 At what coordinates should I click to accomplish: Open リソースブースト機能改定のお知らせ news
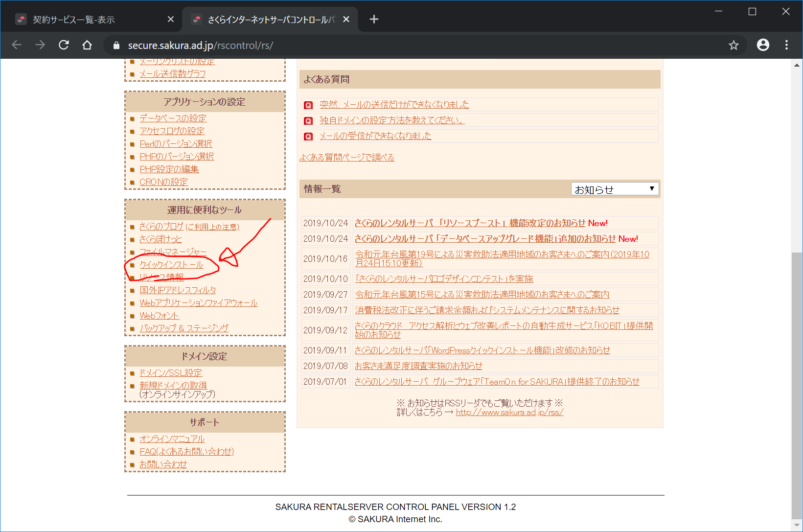point(470,223)
